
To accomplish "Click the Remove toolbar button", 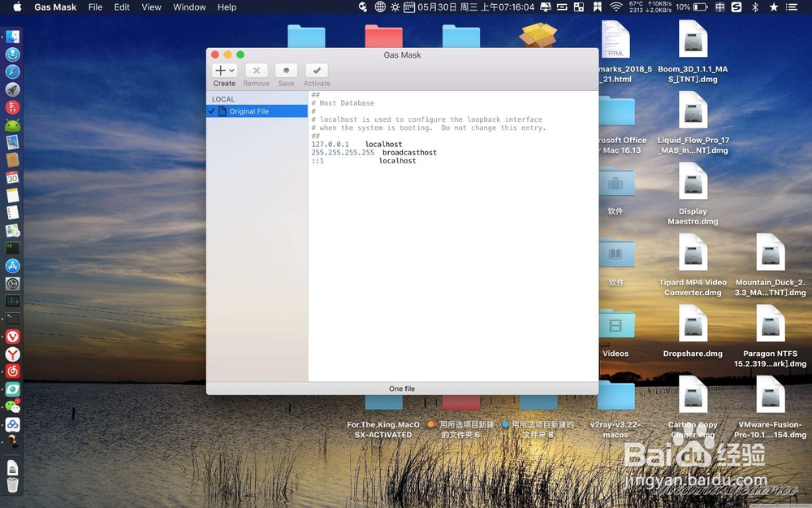I will coord(257,71).
